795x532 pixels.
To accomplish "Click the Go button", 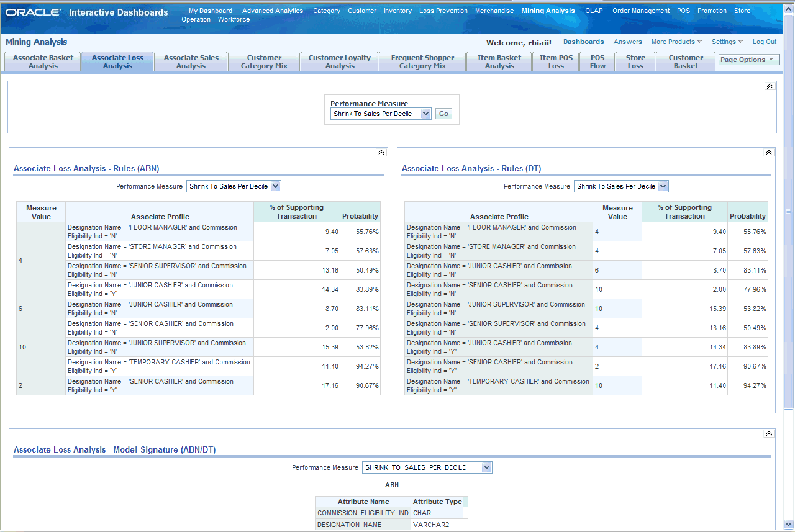I will click(x=443, y=114).
